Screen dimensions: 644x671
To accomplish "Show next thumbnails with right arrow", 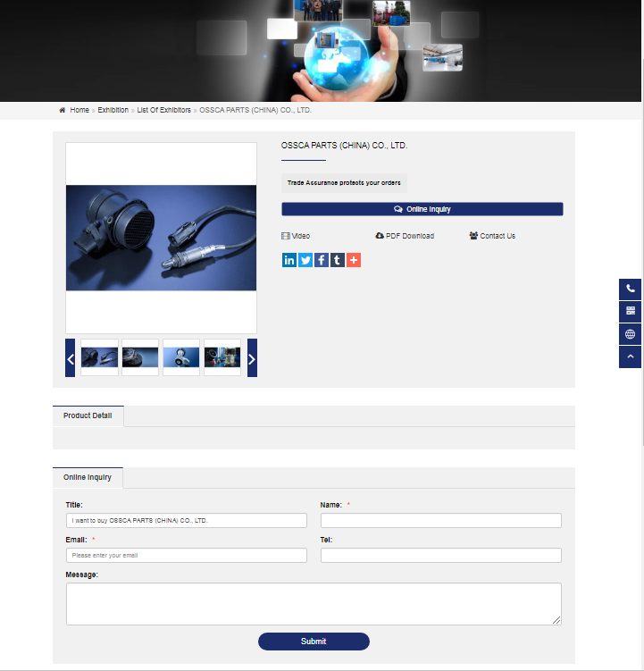I will [x=252, y=358].
